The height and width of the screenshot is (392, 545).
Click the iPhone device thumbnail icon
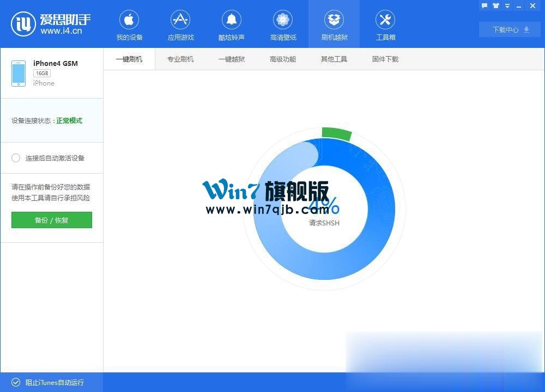click(19, 73)
